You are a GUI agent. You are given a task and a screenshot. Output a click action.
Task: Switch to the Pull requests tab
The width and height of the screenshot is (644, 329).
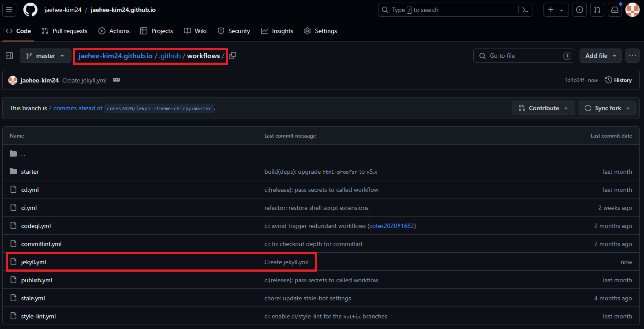[x=64, y=31]
